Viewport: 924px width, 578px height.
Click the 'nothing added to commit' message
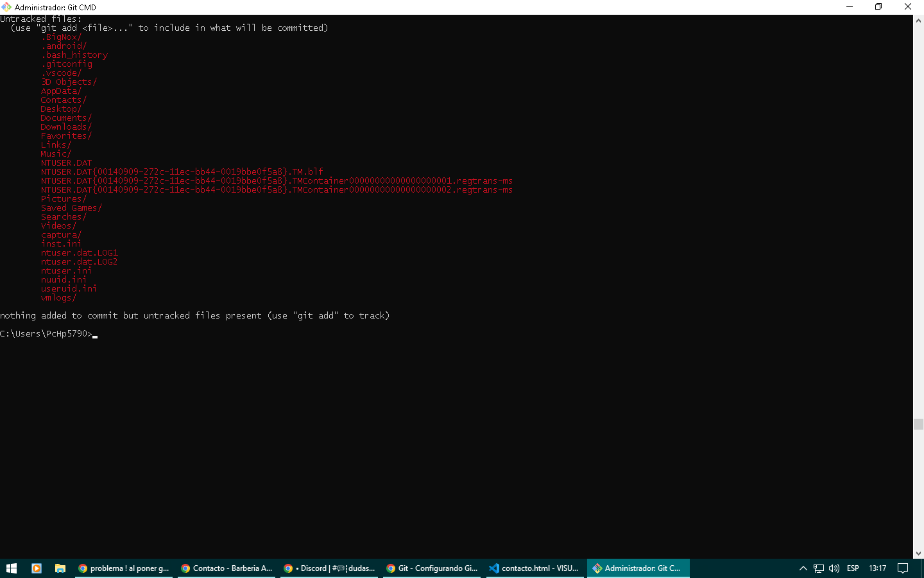click(x=195, y=316)
